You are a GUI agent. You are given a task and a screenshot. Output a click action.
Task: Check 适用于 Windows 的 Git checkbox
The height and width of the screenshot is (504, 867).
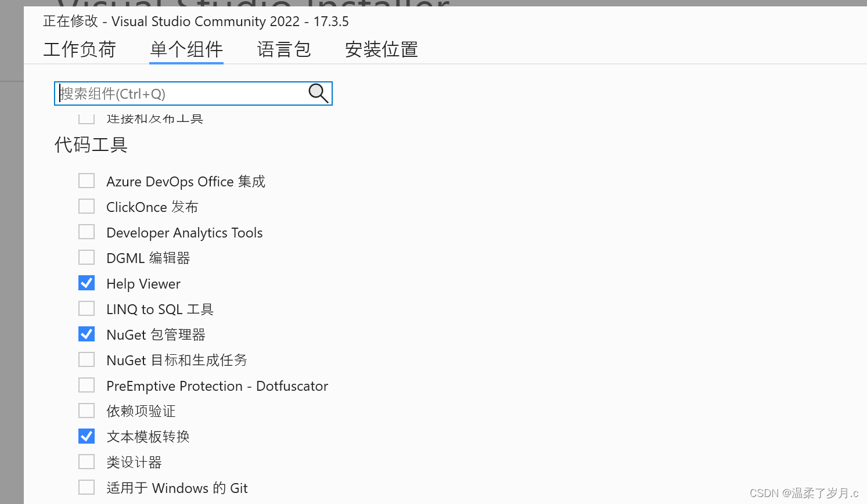(87, 487)
